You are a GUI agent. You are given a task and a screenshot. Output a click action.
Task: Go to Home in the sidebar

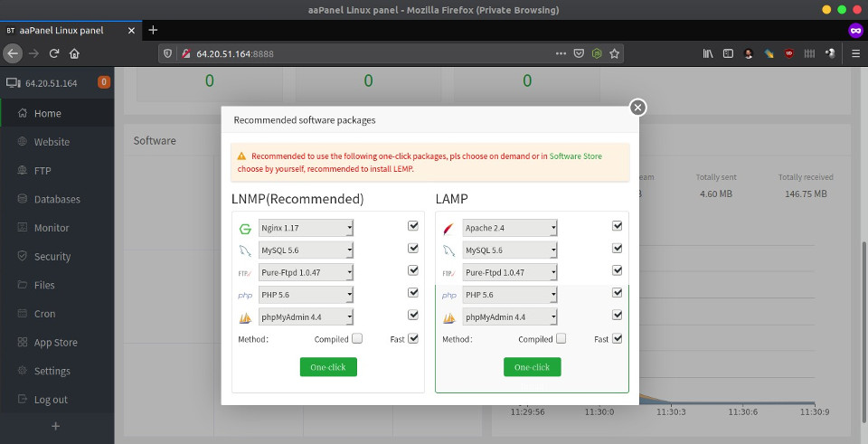coord(57,113)
